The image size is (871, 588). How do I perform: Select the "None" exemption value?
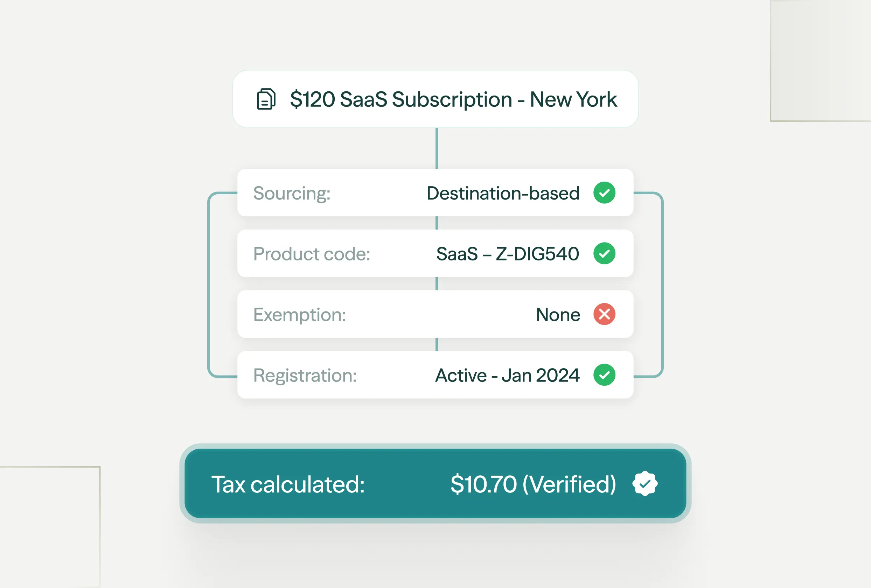(x=558, y=315)
